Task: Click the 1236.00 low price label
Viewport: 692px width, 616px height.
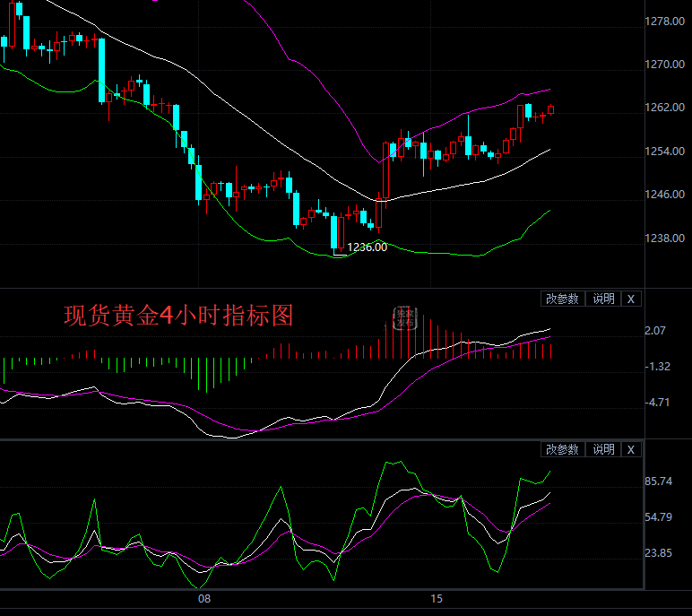Action: click(368, 247)
